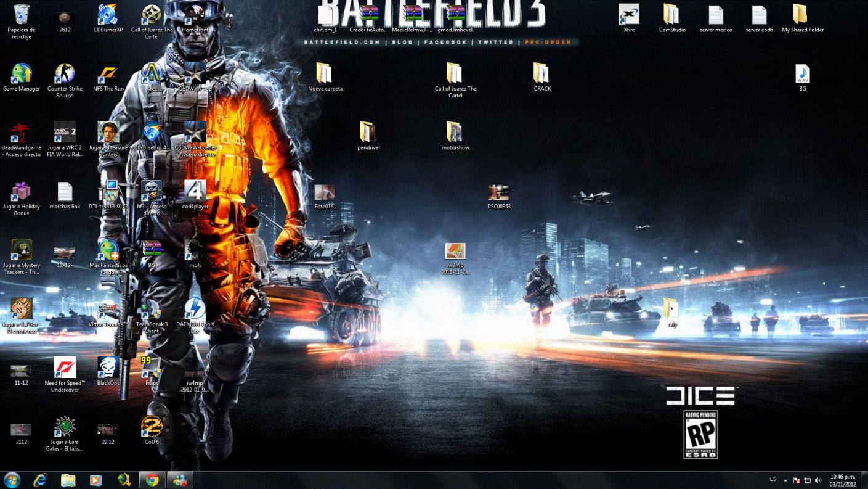Select the chit.dm_1 file
This screenshot has height=489, width=868.
325,15
